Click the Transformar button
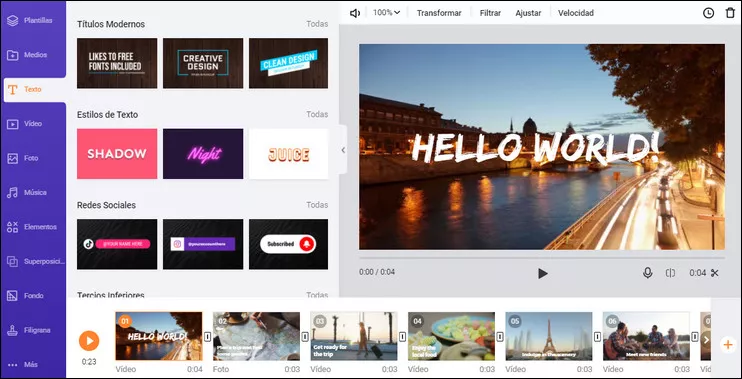742x379 pixels. point(439,13)
